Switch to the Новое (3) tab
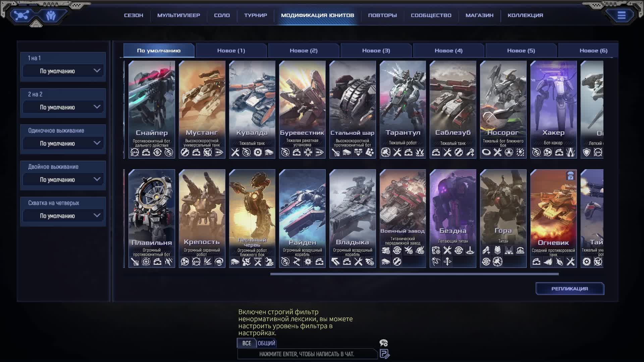Image resolution: width=644 pixels, height=362 pixels. (x=376, y=51)
